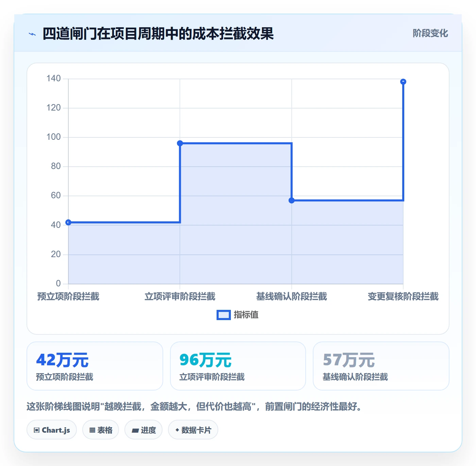Viewport: 476px width, 466px height.
Task: Click 预立项阶段拦截 caption under 42万元
Action: pos(65,377)
